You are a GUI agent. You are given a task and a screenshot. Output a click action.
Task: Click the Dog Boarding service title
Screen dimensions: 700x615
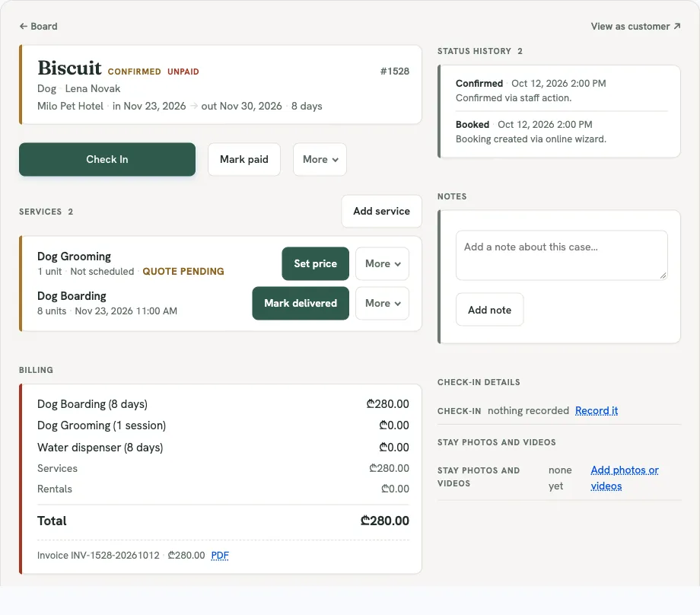(x=72, y=296)
